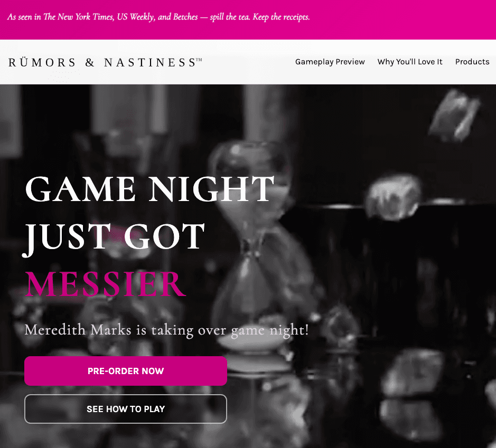Click the JUST GOT headline line
The width and height of the screenshot is (496, 448).
[114, 237]
